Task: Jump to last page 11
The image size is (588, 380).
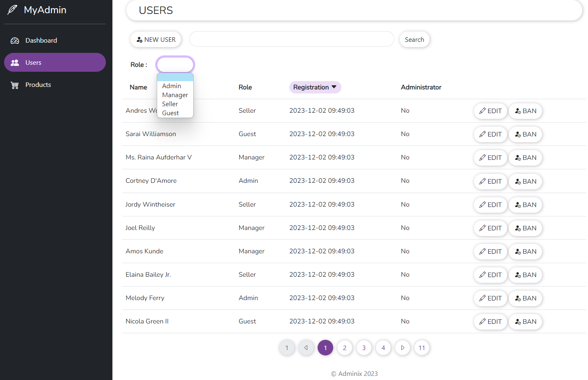Action: pos(422,348)
